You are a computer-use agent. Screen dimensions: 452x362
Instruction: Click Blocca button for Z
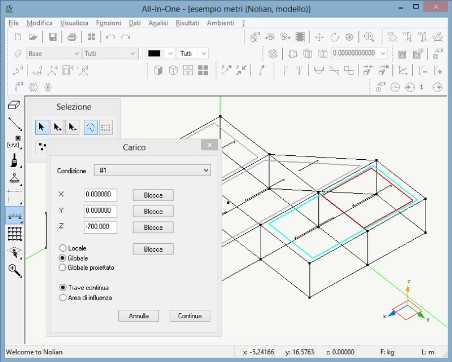(153, 227)
